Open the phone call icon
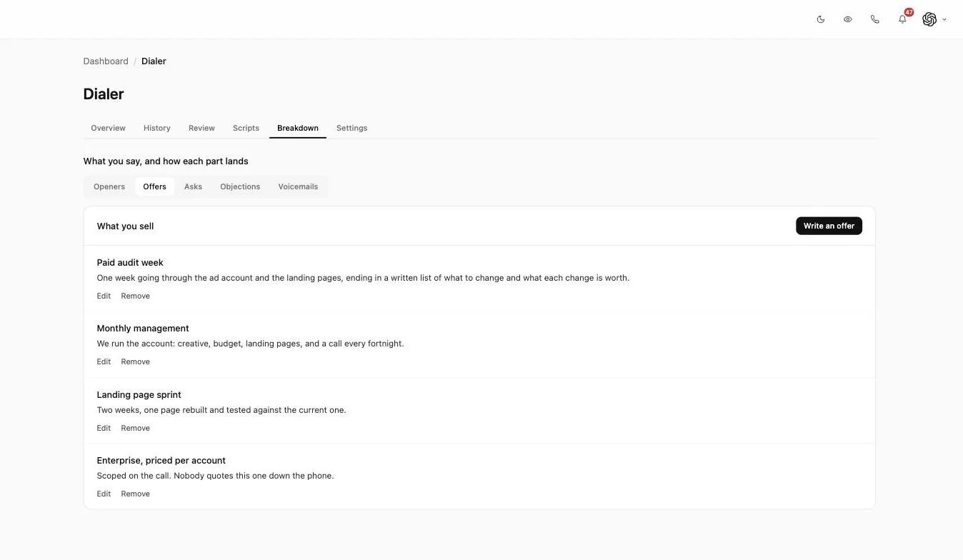 point(875,19)
